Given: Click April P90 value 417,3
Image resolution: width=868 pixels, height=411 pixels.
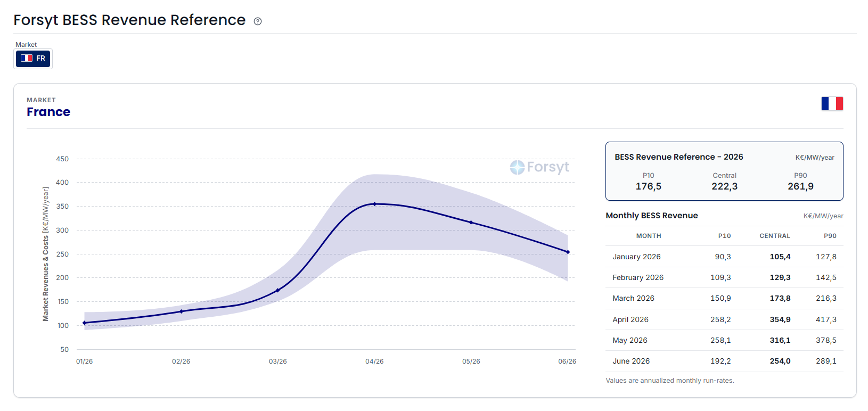Looking at the screenshot, I should point(826,319).
